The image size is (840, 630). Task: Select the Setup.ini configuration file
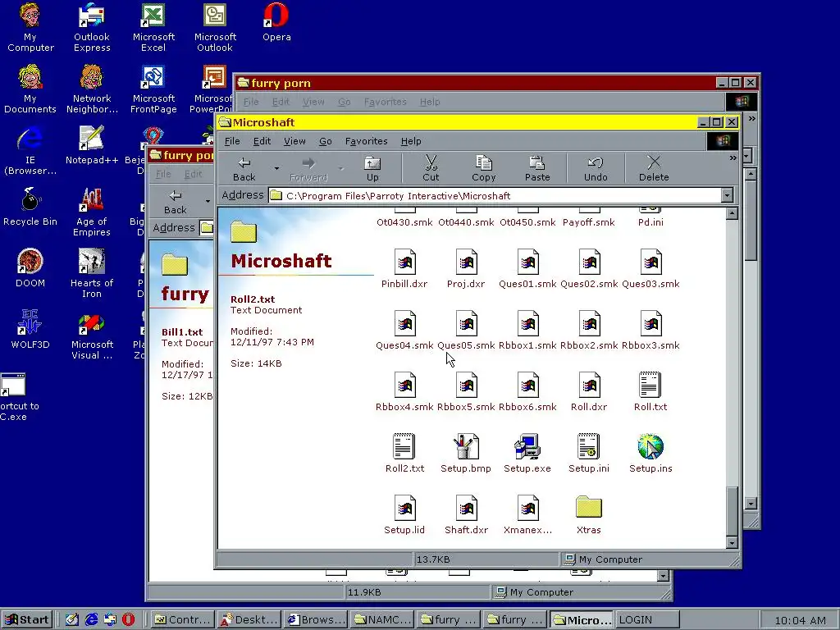(589, 453)
